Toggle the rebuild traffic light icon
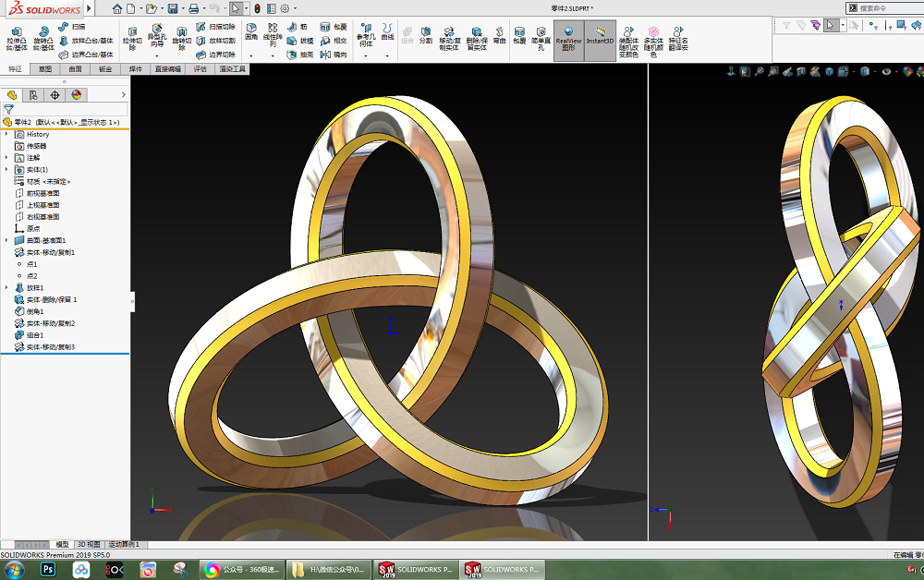This screenshot has height=580, width=924. [257, 9]
